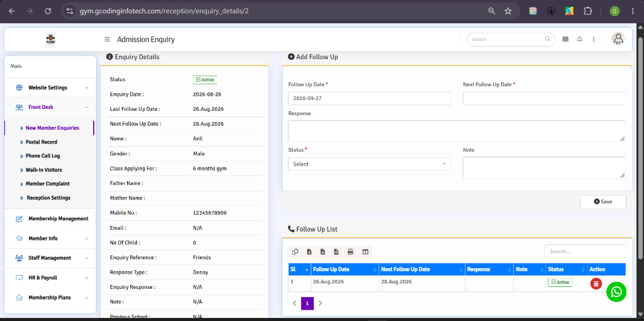Image resolution: width=644 pixels, height=321 pixels.
Task: Sort by Response column header
Action: (489, 269)
